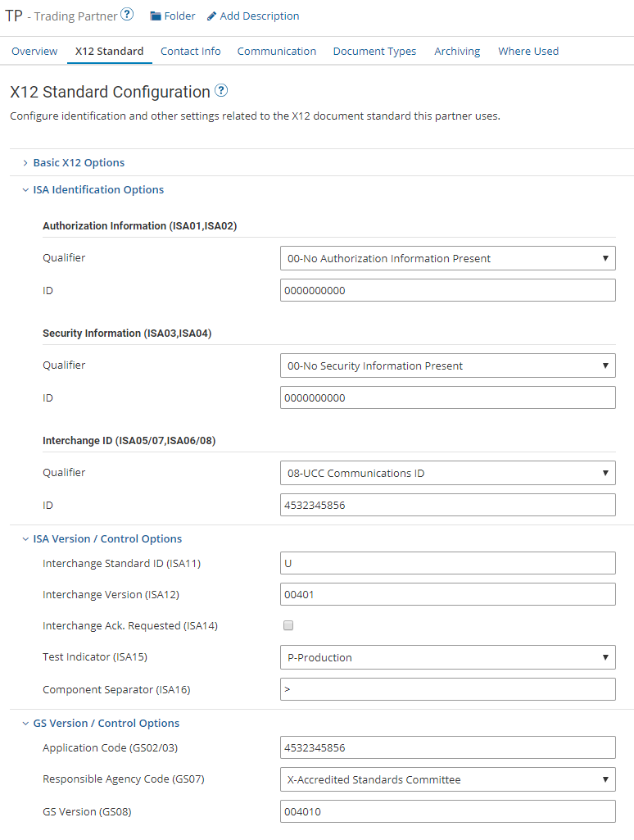Open the Security Information Qualifier dropdown
The width and height of the screenshot is (634, 840).
(448, 366)
